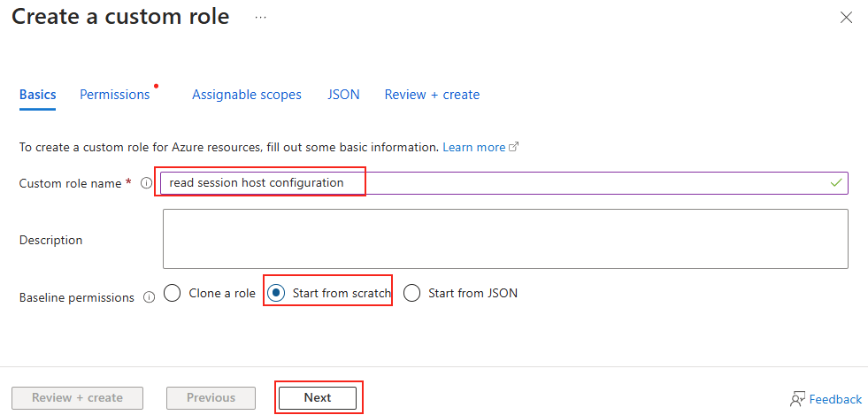The width and height of the screenshot is (868, 415).
Task: Click into the Custom role name field
Action: point(503,183)
